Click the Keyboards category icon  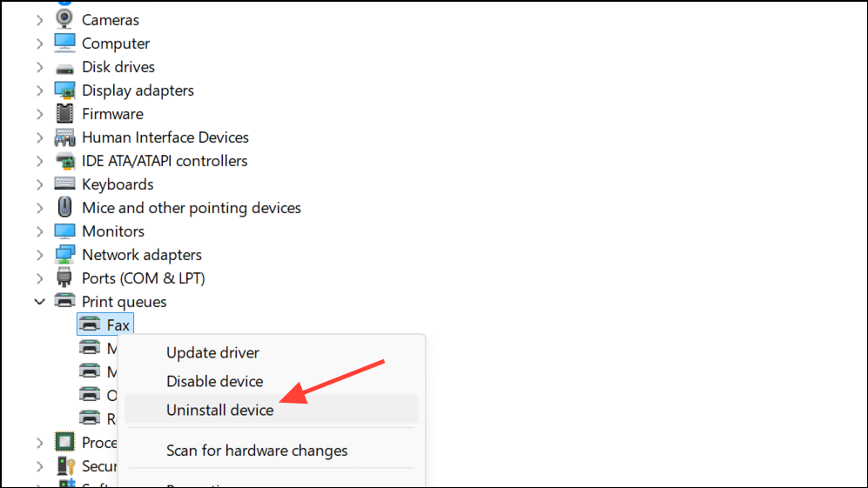click(x=64, y=184)
